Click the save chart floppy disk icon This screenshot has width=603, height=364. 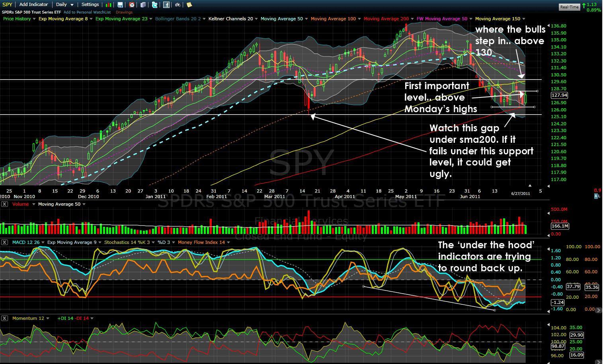pyautogui.click(x=120, y=5)
